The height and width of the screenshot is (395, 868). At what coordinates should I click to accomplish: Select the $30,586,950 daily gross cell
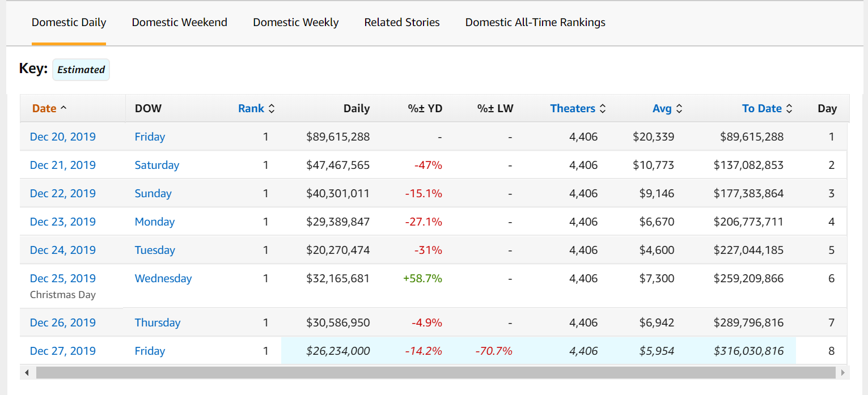[x=338, y=322]
